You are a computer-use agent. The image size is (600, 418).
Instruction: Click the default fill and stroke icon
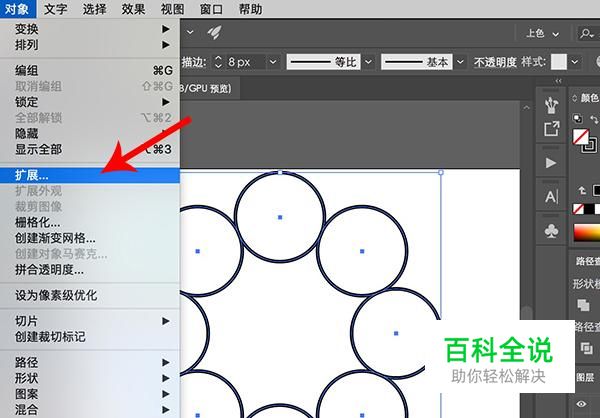click(x=577, y=118)
